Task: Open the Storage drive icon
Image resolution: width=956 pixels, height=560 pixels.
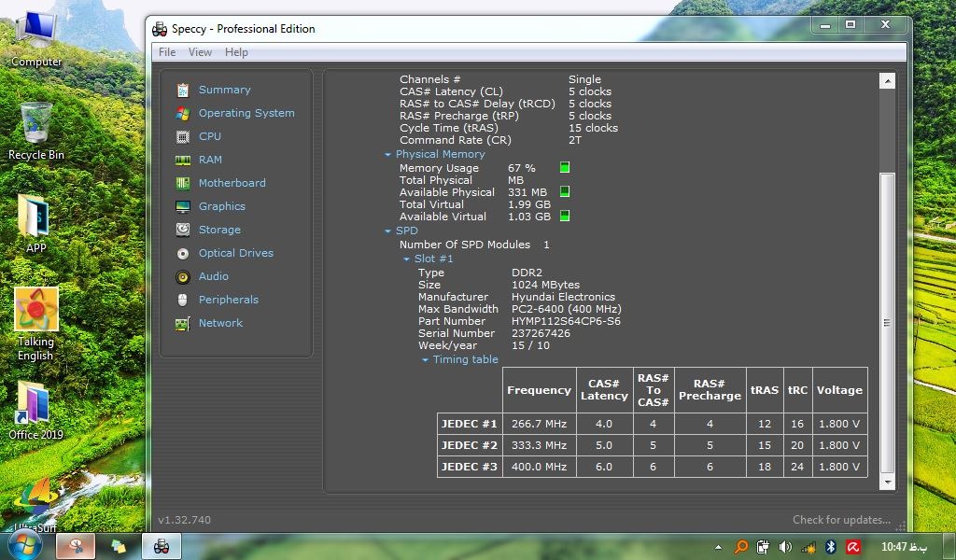Action: [x=183, y=230]
